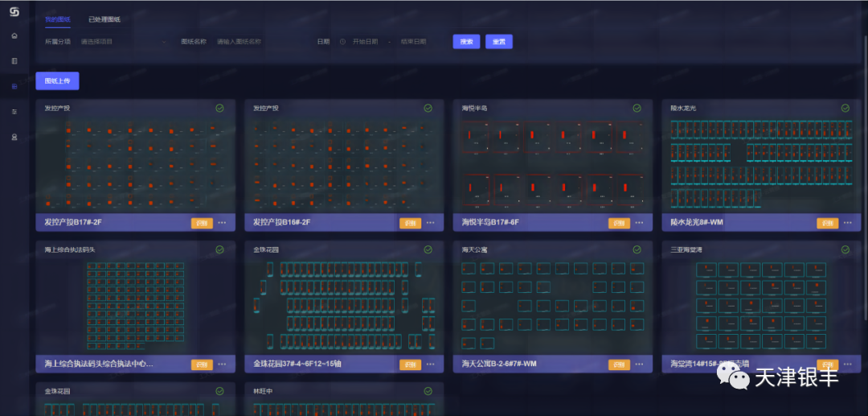Click the green check on 陵水龙光 card
Image resolution: width=868 pixels, height=416 pixels.
pyautogui.click(x=845, y=108)
